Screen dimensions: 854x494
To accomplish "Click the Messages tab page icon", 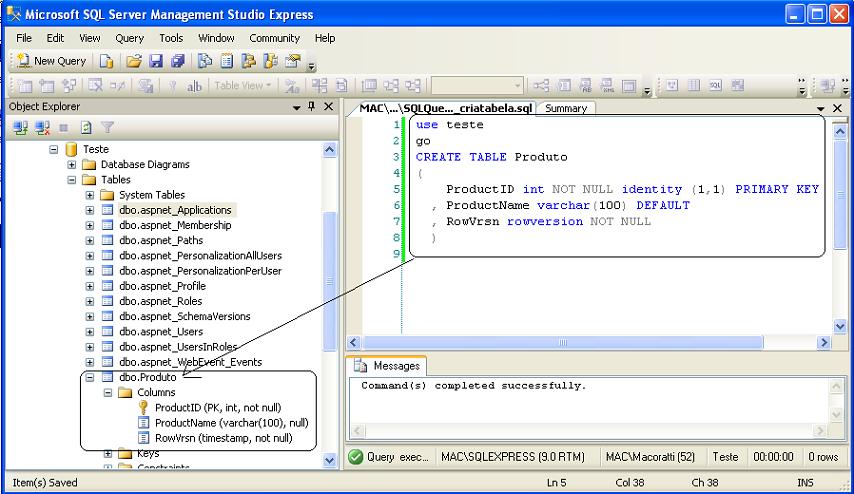I will tap(360, 365).
